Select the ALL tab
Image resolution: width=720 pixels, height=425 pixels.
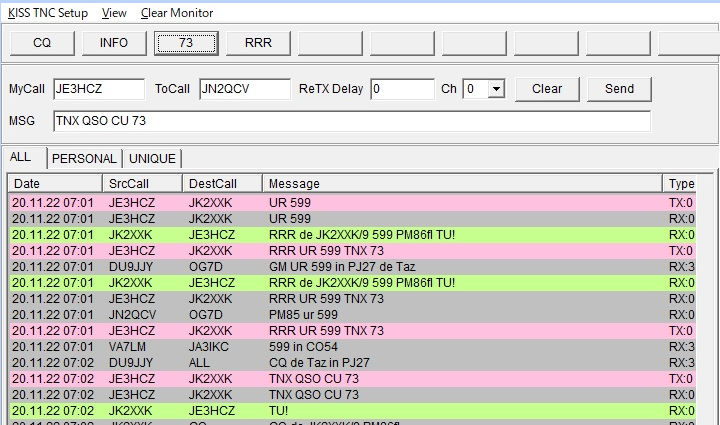pyautogui.click(x=21, y=157)
